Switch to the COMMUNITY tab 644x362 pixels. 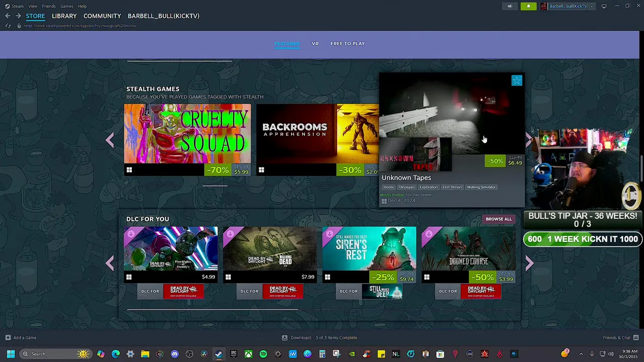[102, 16]
